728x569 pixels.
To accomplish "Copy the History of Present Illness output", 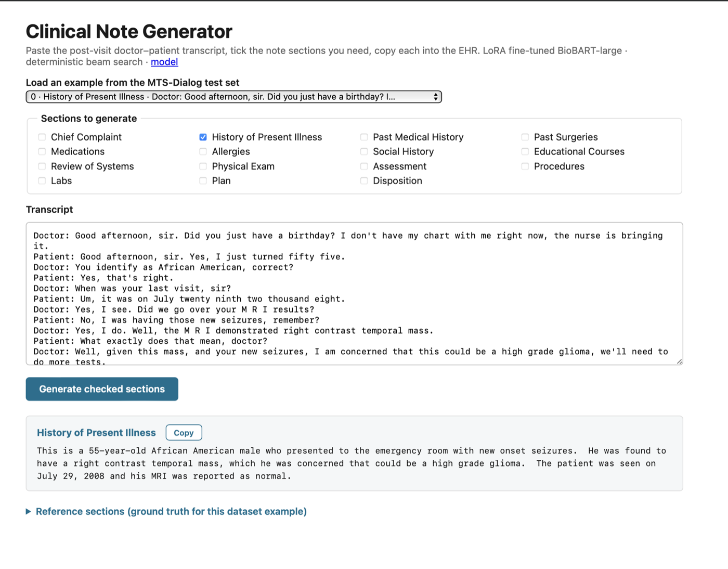I will [x=184, y=433].
